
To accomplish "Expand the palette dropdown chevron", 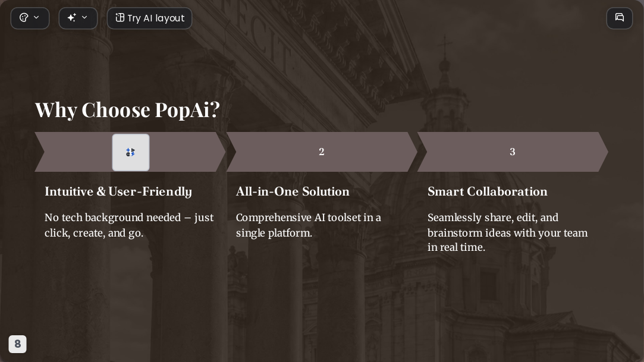I will coord(36,17).
